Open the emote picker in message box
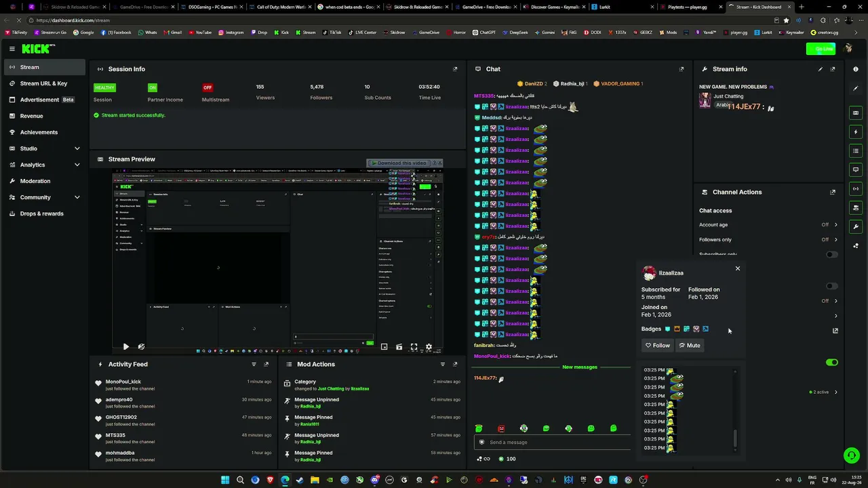 [x=482, y=443]
